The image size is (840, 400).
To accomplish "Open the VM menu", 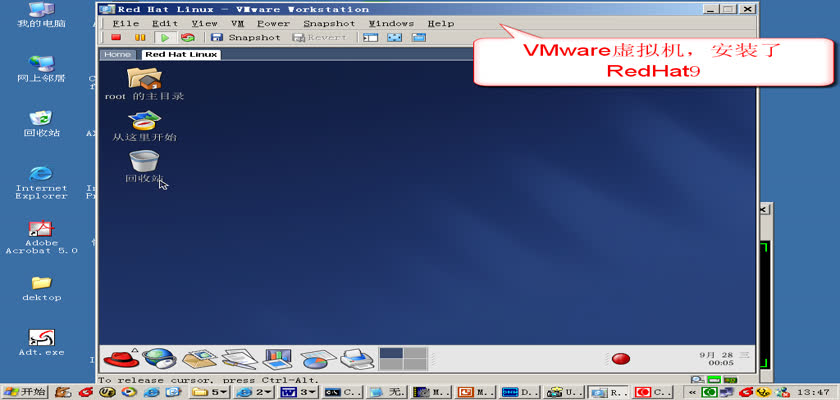I will [237, 23].
